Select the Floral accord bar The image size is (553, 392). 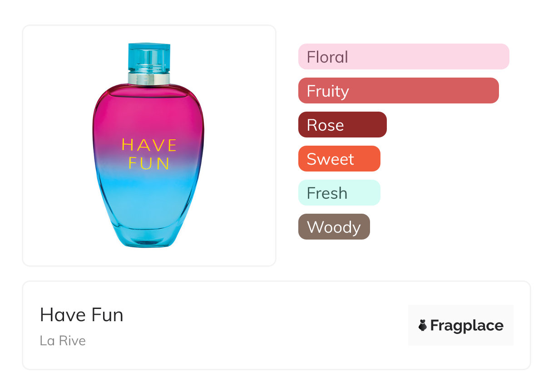[x=403, y=57]
